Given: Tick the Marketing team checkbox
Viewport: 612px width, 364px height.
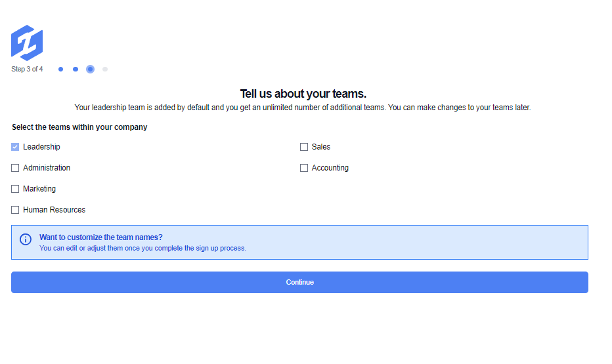Looking at the screenshot, I should pyautogui.click(x=15, y=189).
